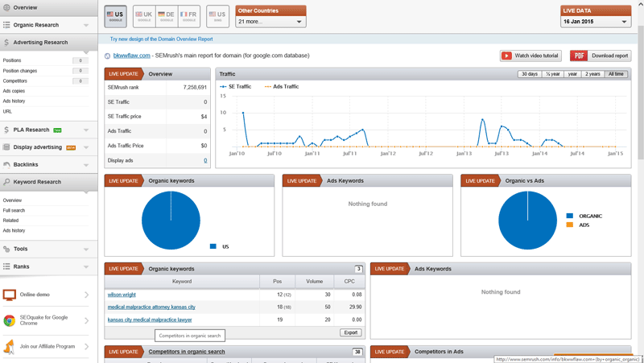Toggle SE Traffic legend in chart

point(236,87)
